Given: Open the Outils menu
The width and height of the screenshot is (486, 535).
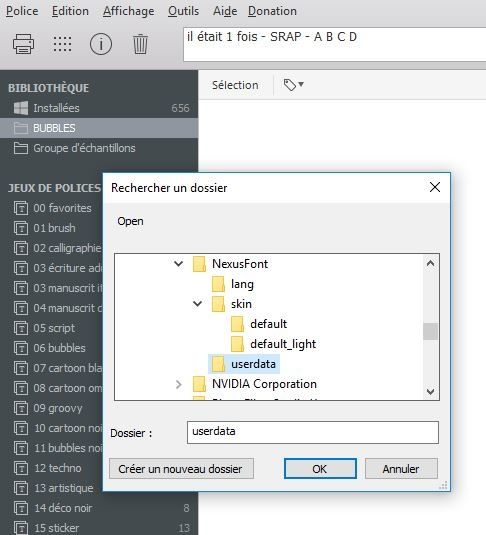Looking at the screenshot, I should [x=183, y=11].
